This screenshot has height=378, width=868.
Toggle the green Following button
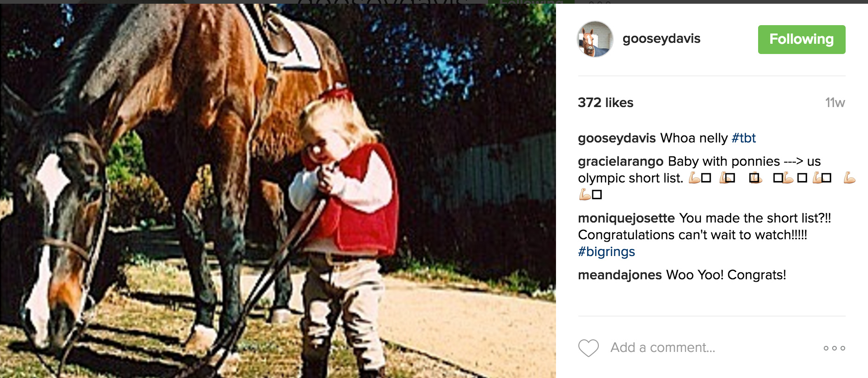pyautogui.click(x=801, y=39)
